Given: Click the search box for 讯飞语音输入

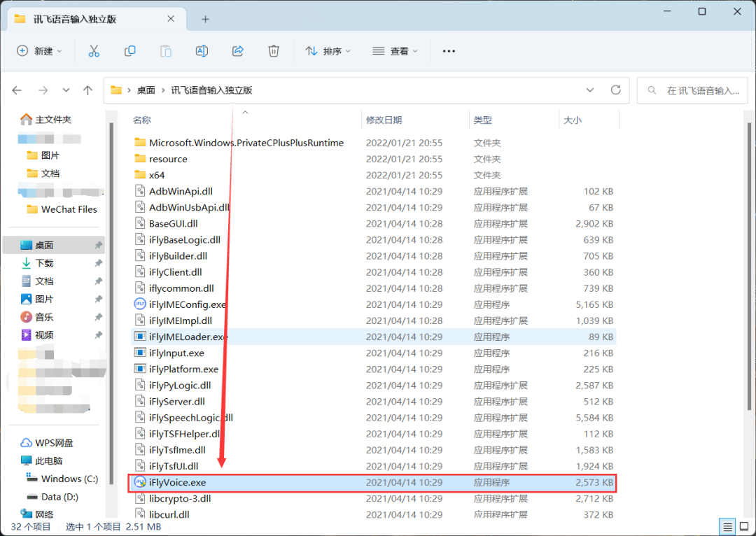Looking at the screenshot, I should [692, 90].
